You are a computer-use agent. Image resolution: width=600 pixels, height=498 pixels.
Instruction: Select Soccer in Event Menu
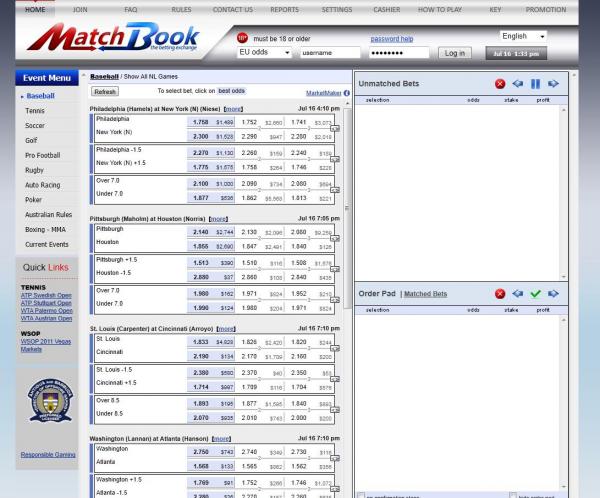tap(35, 126)
